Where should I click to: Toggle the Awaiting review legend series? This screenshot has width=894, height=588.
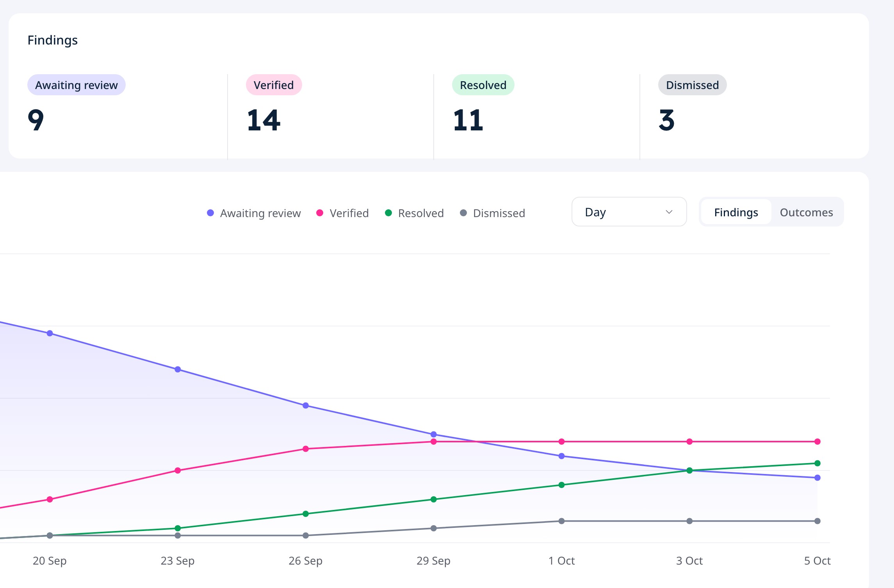[254, 213]
